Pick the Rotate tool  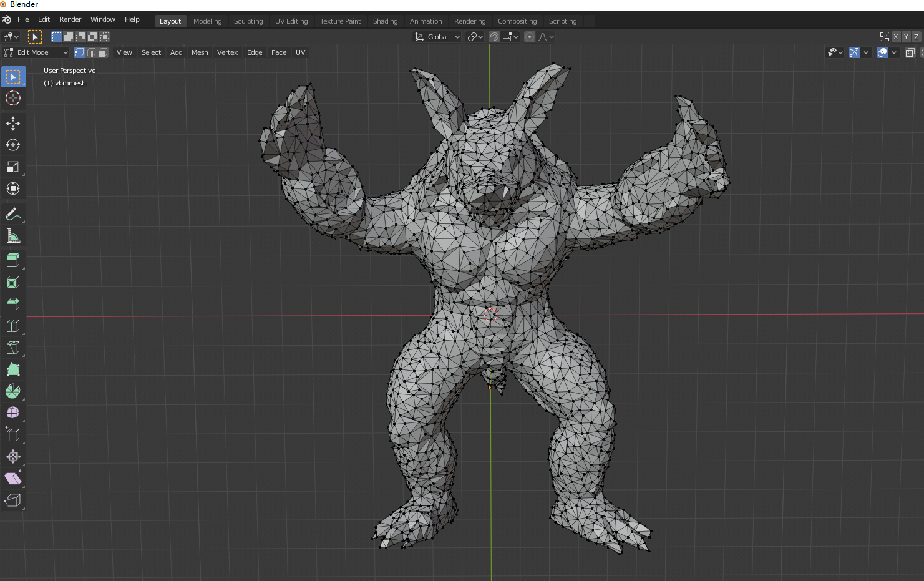pyautogui.click(x=13, y=145)
